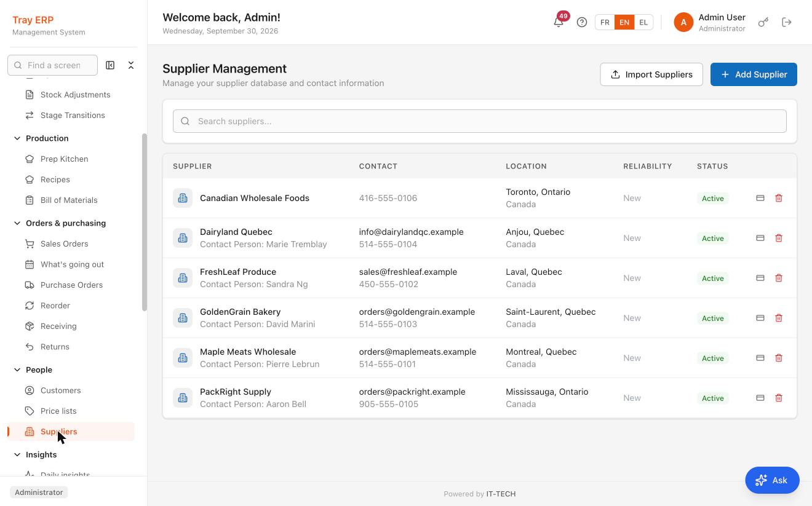The width and height of the screenshot is (812, 506).
Task: Switch language to EL
Action: pos(643,22)
